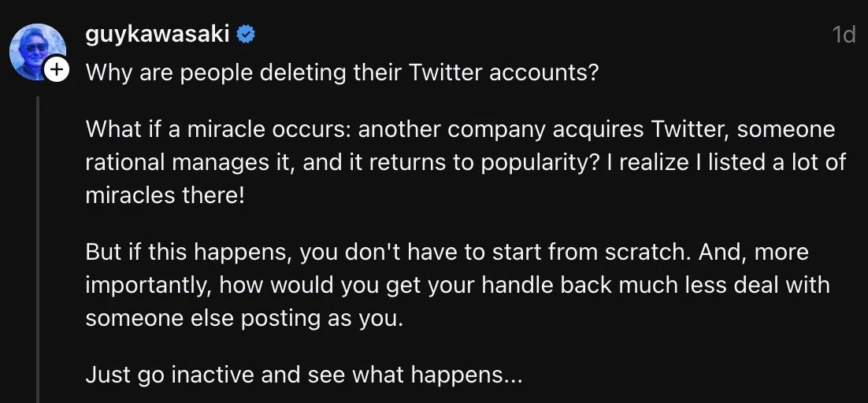
Task: Select the question "Why are people deleting their Twitter accounts?"
Action: 342,72
